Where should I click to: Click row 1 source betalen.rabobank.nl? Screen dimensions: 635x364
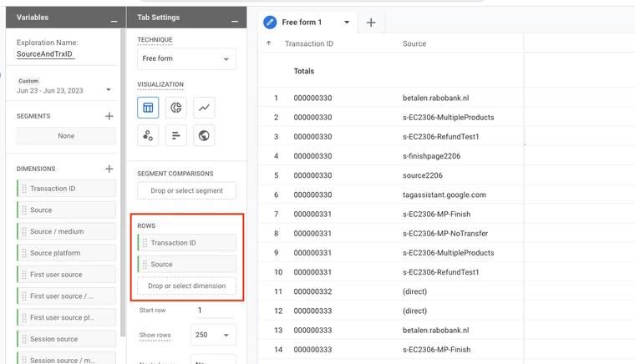(x=436, y=98)
